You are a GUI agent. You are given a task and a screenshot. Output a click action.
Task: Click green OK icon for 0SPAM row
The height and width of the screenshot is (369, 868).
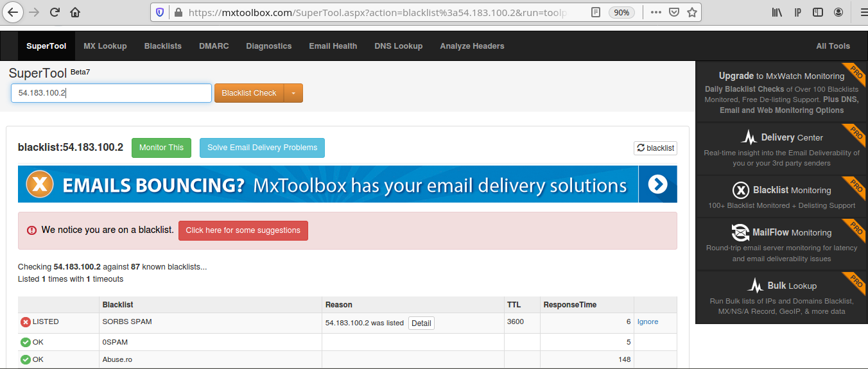pos(26,342)
